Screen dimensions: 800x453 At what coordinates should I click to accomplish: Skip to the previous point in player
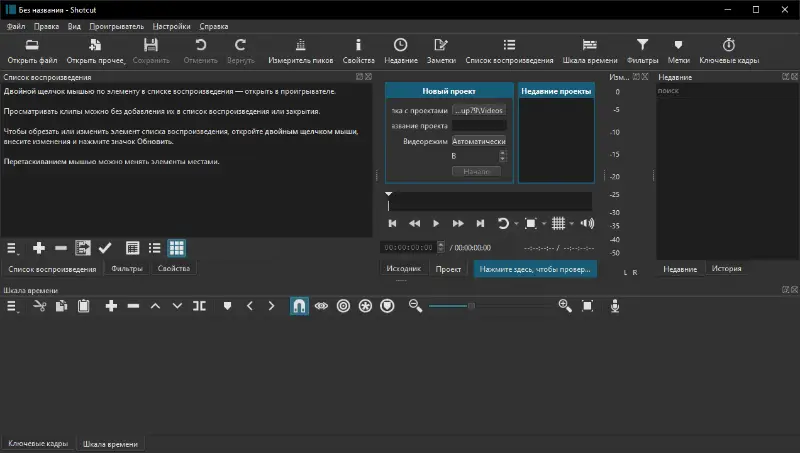[392, 223]
